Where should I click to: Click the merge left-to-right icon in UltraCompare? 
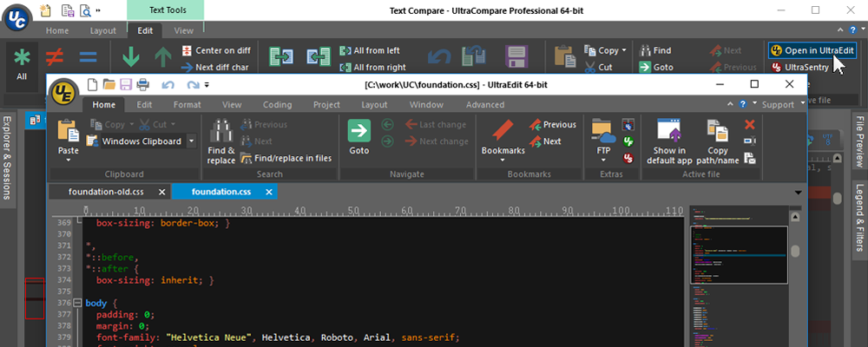tap(281, 57)
